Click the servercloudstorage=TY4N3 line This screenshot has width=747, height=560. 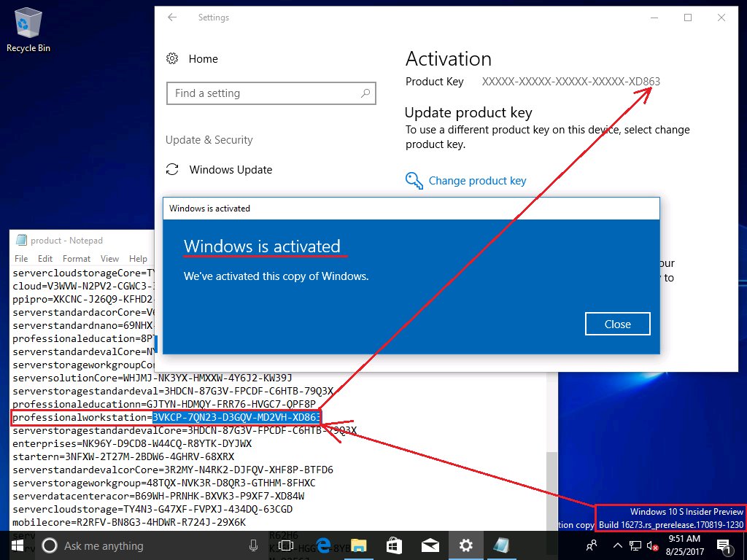tap(152, 509)
